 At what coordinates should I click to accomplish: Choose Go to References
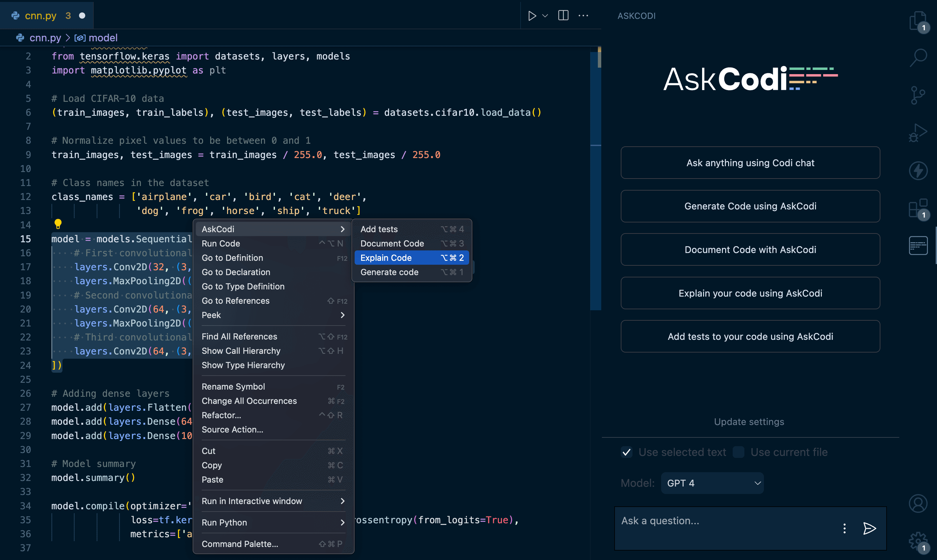(x=273, y=301)
